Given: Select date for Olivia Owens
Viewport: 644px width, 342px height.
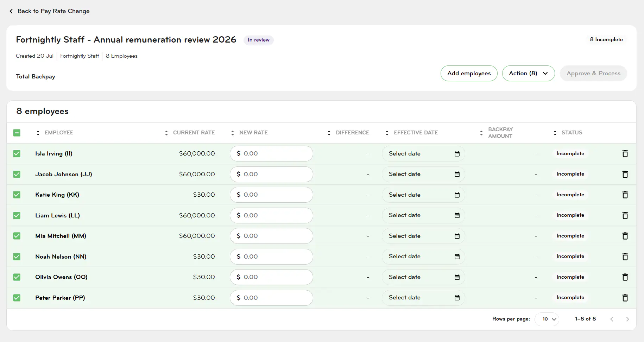Looking at the screenshot, I should click(423, 277).
